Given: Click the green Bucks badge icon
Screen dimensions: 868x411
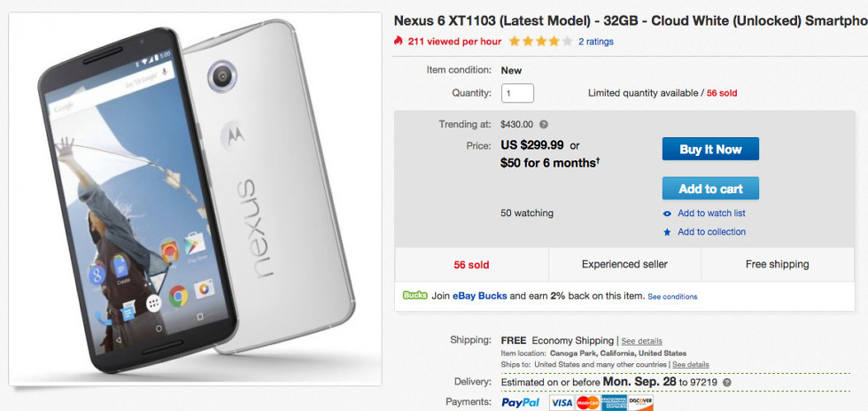Looking at the screenshot, I should coord(415,296).
